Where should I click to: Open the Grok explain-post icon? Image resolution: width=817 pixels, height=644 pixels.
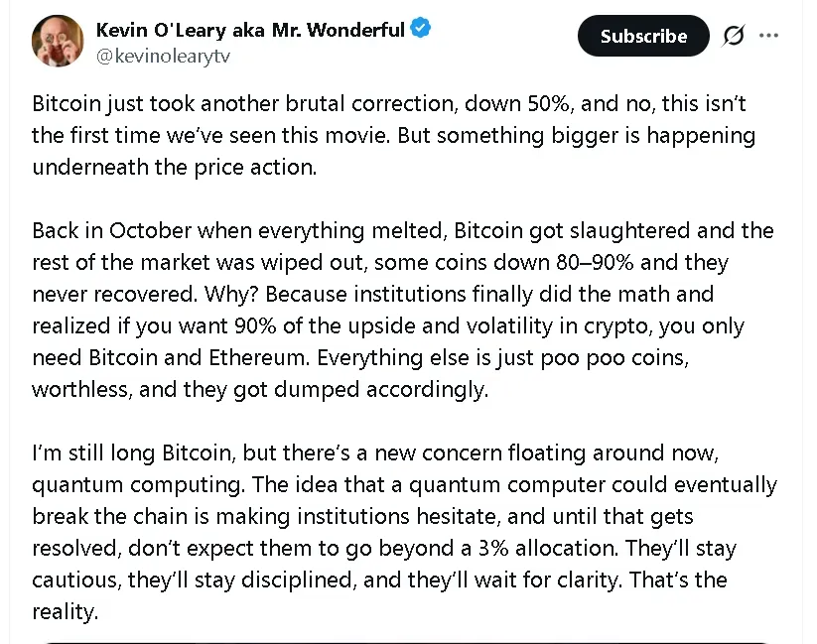tap(733, 36)
